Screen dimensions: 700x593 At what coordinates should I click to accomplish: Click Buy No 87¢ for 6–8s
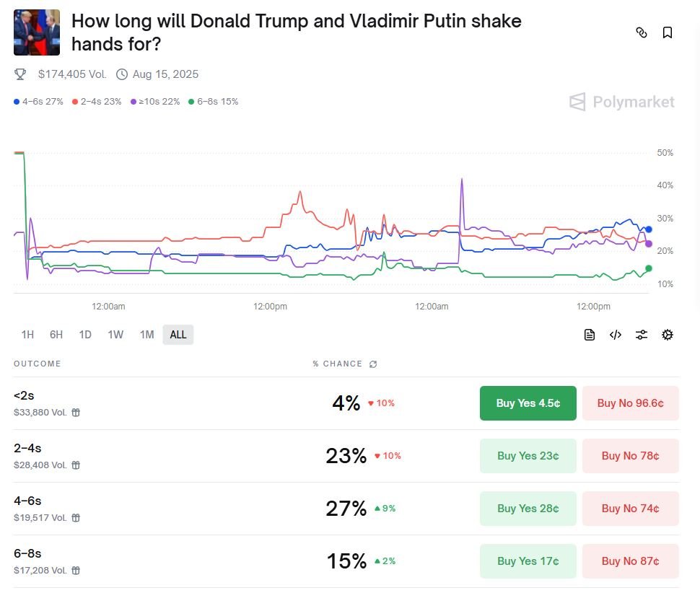(x=630, y=561)
